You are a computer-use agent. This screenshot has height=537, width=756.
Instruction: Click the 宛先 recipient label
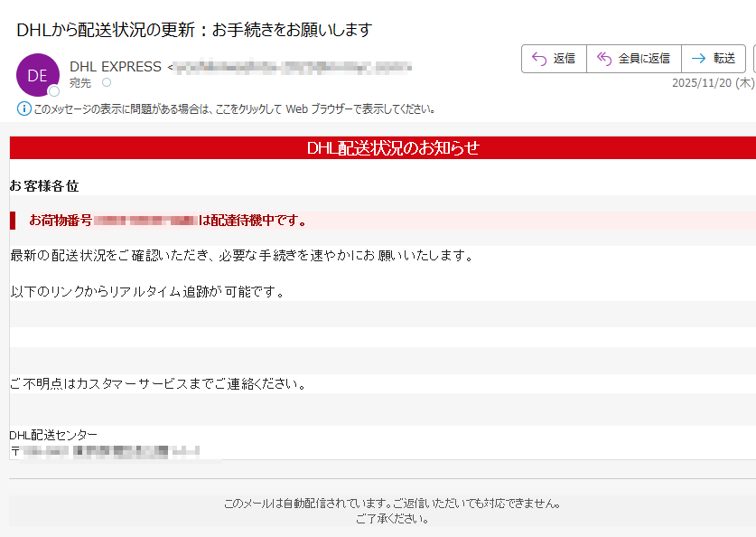pos(80,82)
